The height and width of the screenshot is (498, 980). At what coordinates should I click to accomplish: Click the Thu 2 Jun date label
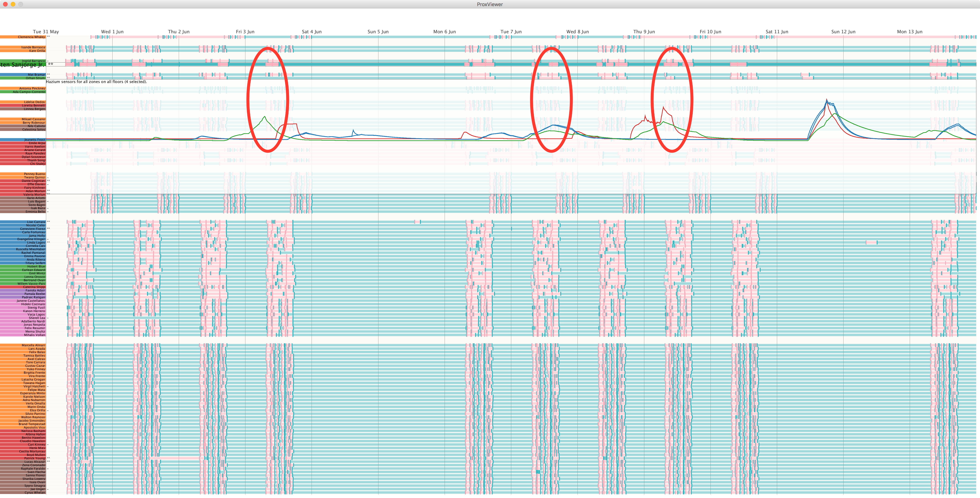pyautogui.click(x=179, y=32)
